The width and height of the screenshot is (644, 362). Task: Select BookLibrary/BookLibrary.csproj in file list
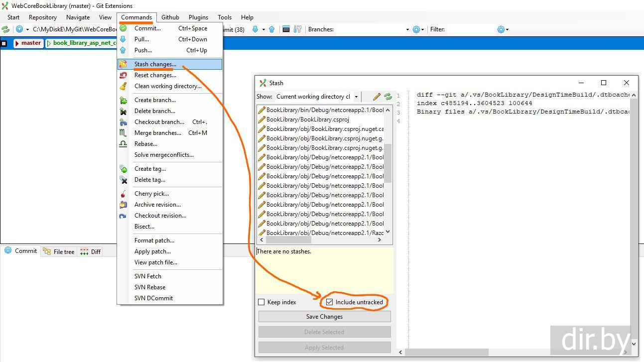click(x=307, y=120)
